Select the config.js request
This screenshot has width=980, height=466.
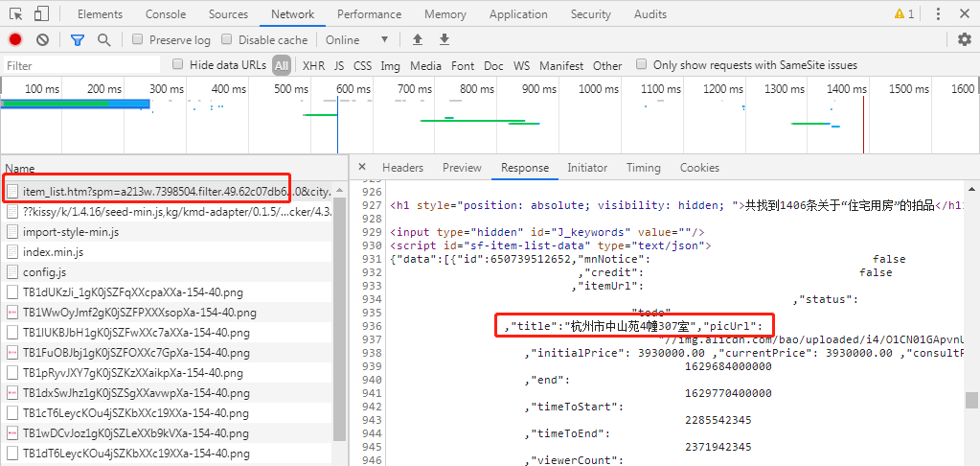tap(169, 272)
